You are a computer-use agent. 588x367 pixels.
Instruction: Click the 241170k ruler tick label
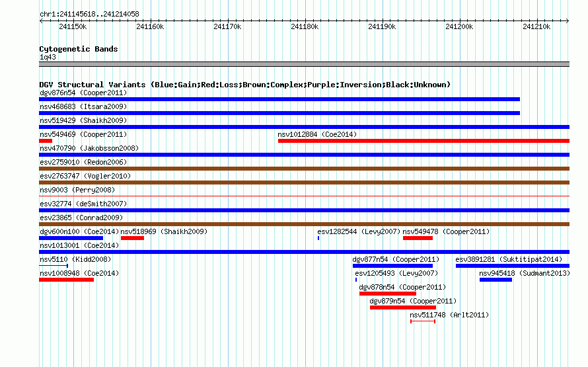pyautogui.click(x=227, y=26)
